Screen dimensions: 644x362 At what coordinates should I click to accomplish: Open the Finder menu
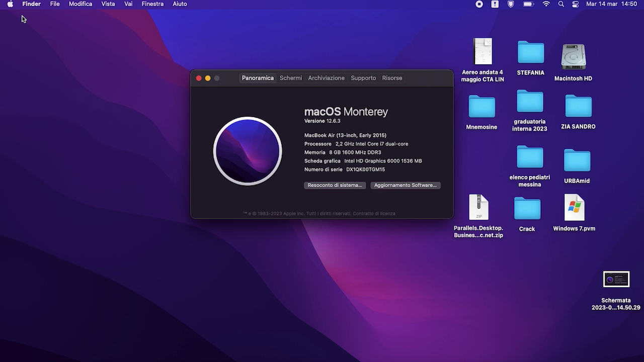point(31,4)
